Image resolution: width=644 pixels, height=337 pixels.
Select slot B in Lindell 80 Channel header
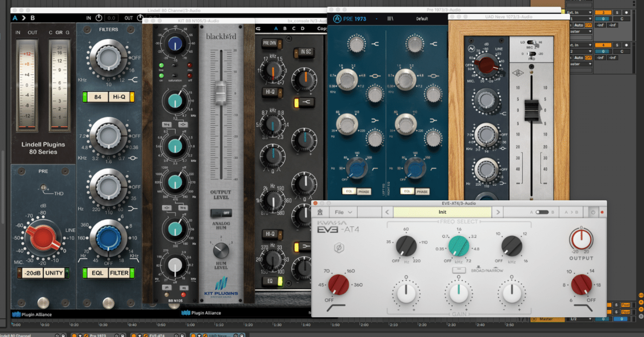pos(33,18)
